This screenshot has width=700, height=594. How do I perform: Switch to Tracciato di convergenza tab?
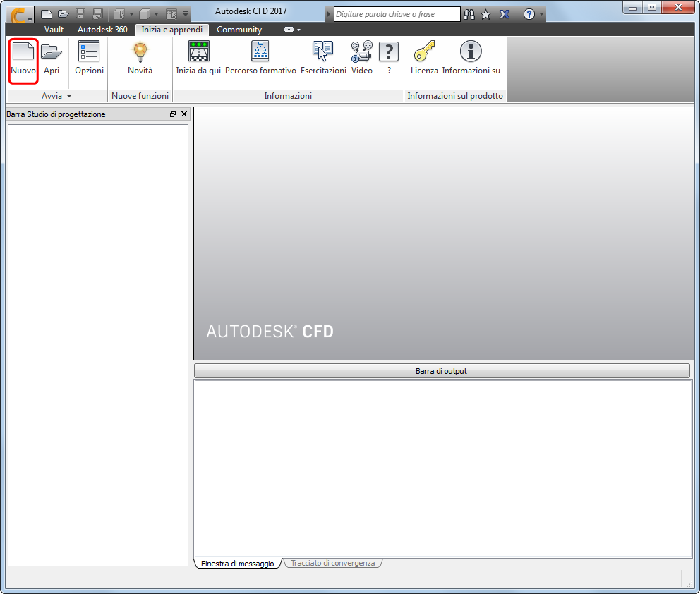tap(332, 563)
